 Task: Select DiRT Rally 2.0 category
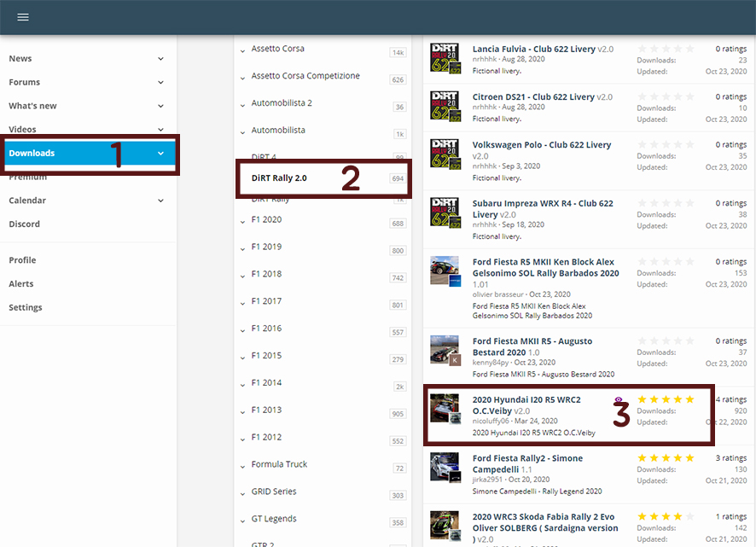click(279, 178)
